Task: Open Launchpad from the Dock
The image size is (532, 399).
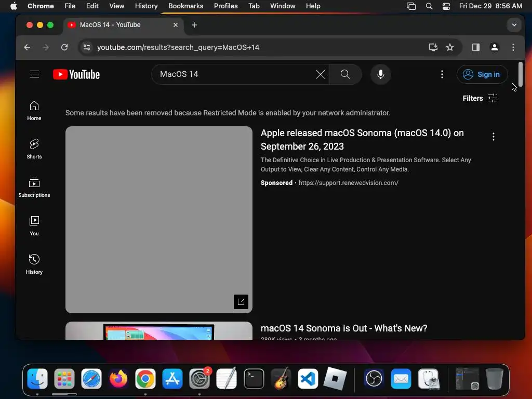Action: [x=64, y=379]
